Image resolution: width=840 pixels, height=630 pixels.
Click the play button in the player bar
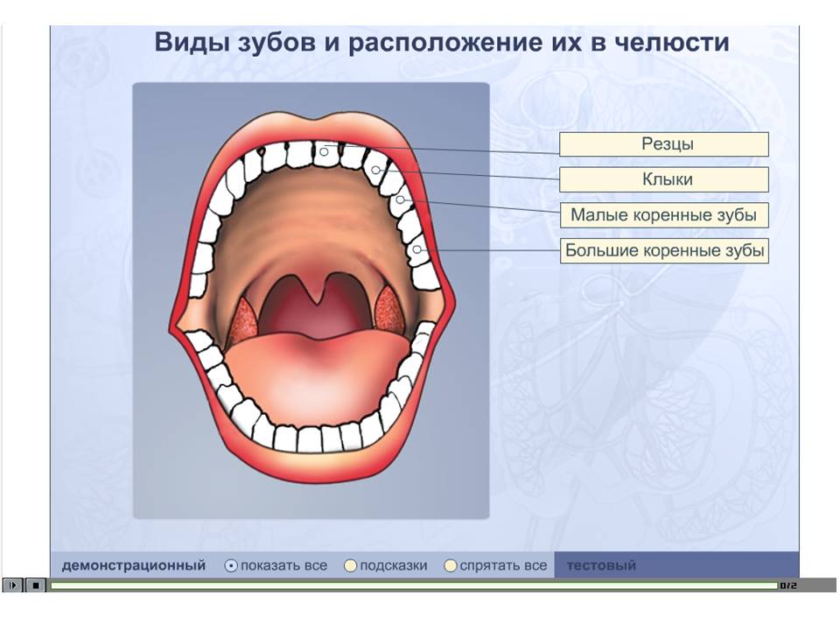(13, 585)
